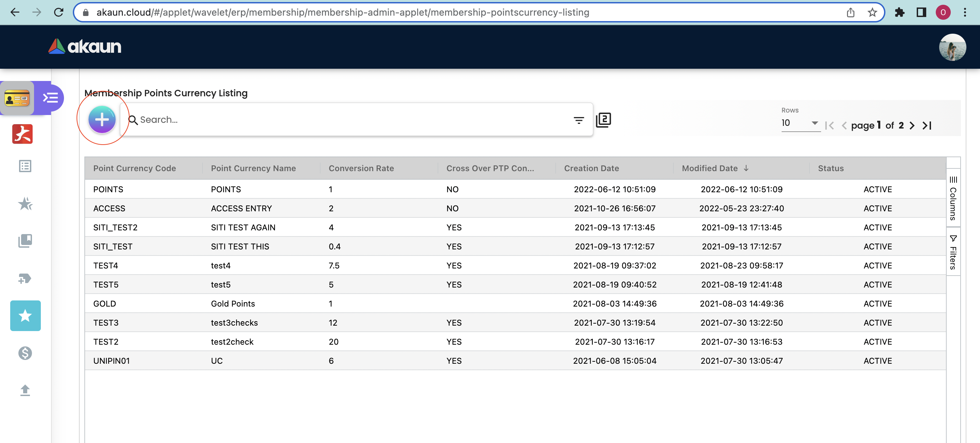Expand the Filters side panel tab
This screenshot has height=443, width=980.
pyautogui.click(x=953, y=252)
